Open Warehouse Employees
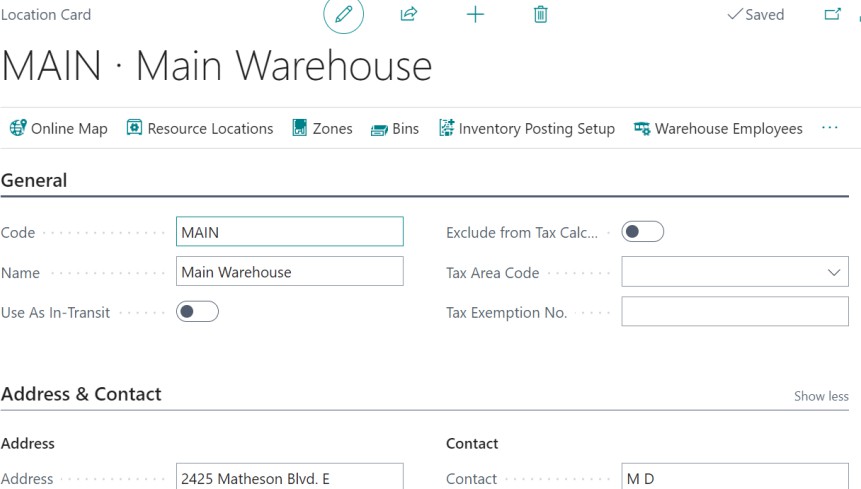Screen dimensions: 861x489 pyautogui.click(x=718, y=128)
